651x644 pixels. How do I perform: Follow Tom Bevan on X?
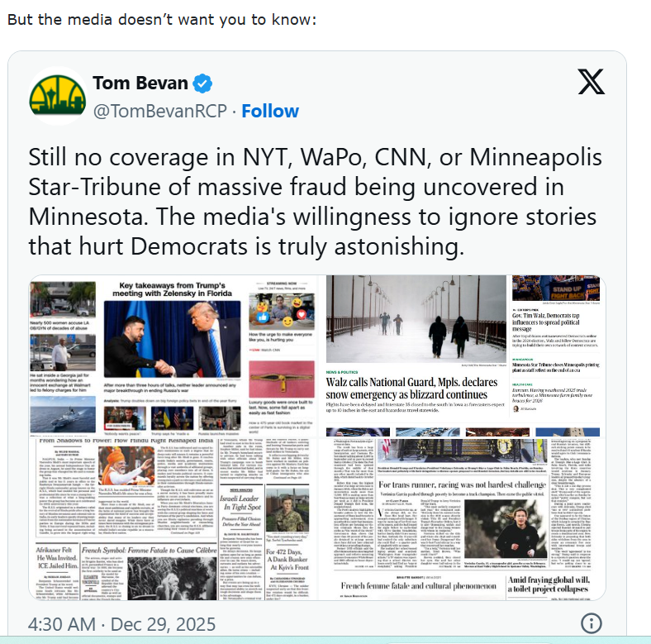click(x=270, y=111)
